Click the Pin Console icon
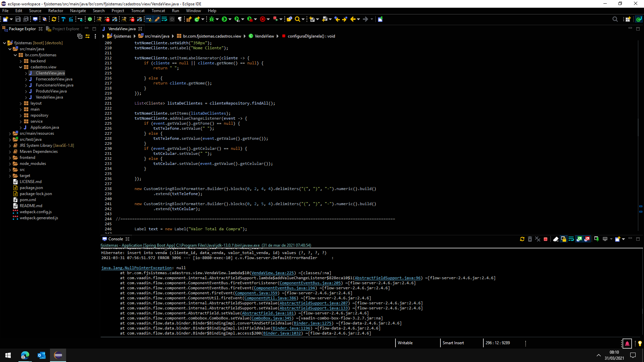The height and width of the screenshot is (362, 644). [596, 239]
